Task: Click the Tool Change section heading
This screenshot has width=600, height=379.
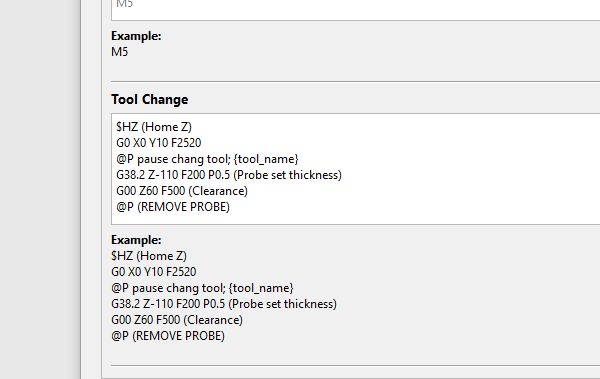Action: (x=150, y=100)
